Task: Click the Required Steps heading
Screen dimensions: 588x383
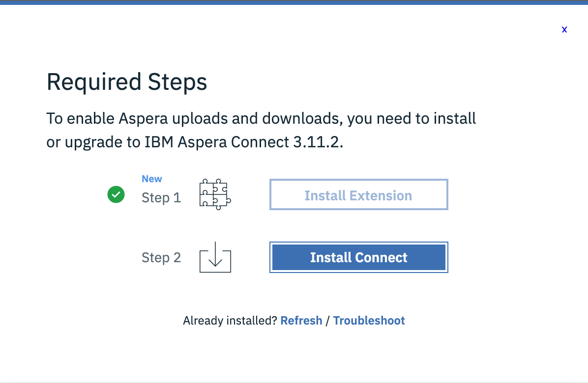Action: tap(127, 82)
